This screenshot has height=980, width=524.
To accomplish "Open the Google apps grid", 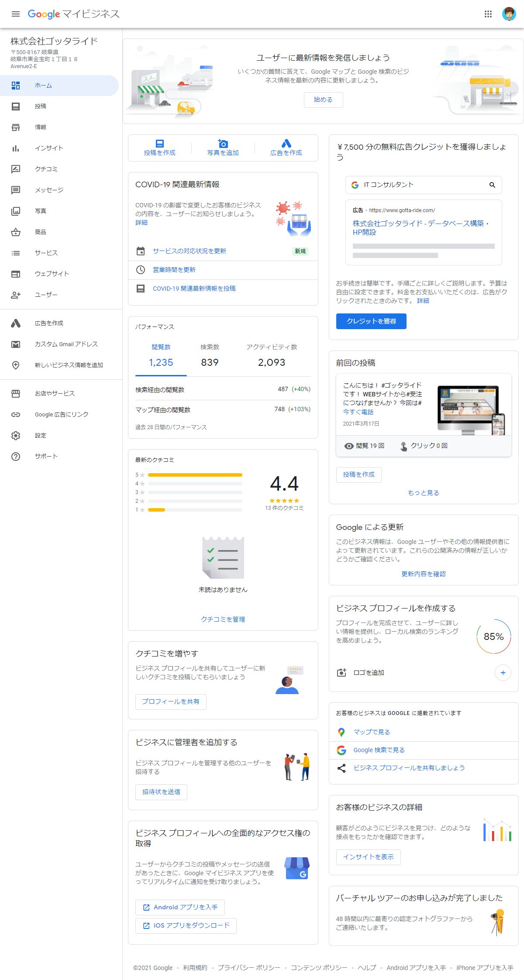I will pos(488,14).
